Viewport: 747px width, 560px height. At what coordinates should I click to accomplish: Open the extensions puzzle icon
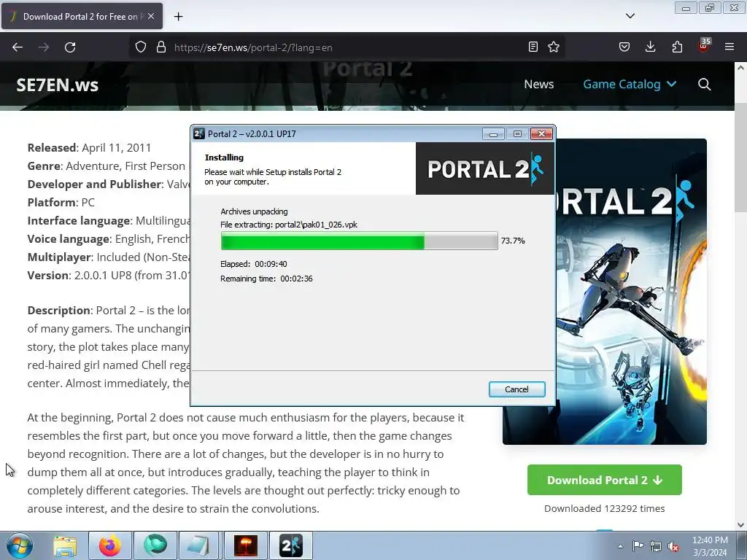tap(677, 47)
